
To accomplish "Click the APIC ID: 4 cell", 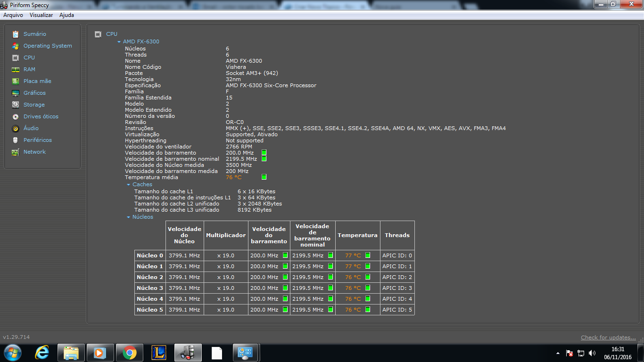I will coord(397,299).
